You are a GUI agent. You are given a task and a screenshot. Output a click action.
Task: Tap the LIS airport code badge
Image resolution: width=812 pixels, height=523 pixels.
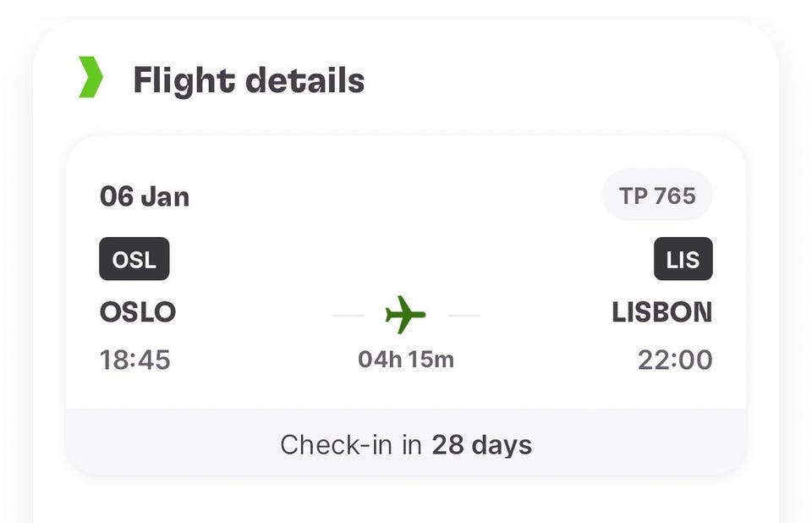pyautogui.click(x=683, y=259)
